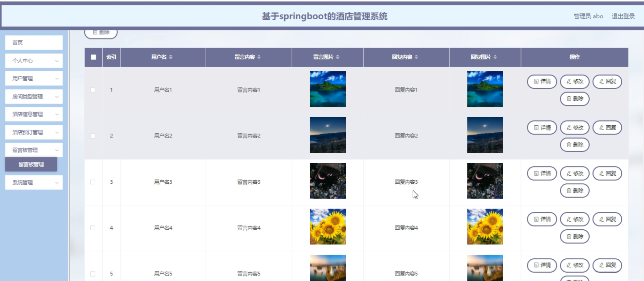Screen dimensions: 644x281
Task: Open 留言图片 night-sky thumbnail for 用户名2
Action: pos(328,135)
